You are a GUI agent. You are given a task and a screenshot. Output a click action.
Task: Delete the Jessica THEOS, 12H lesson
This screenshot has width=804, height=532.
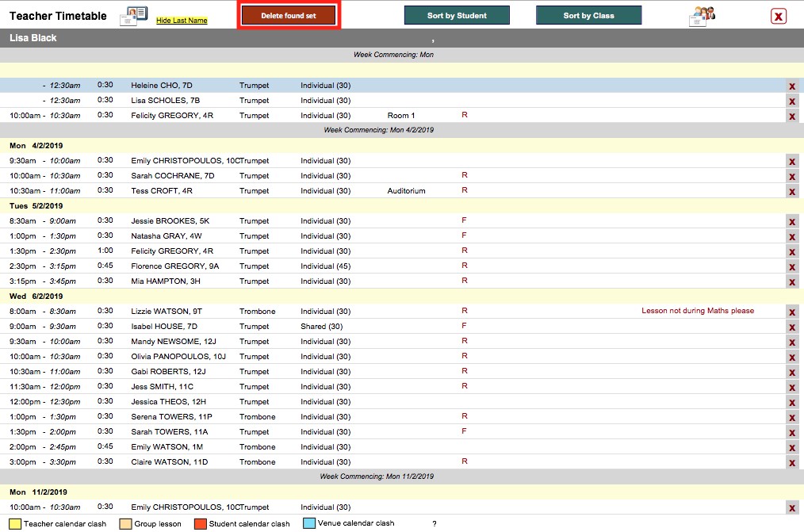(x=792, y=402)
